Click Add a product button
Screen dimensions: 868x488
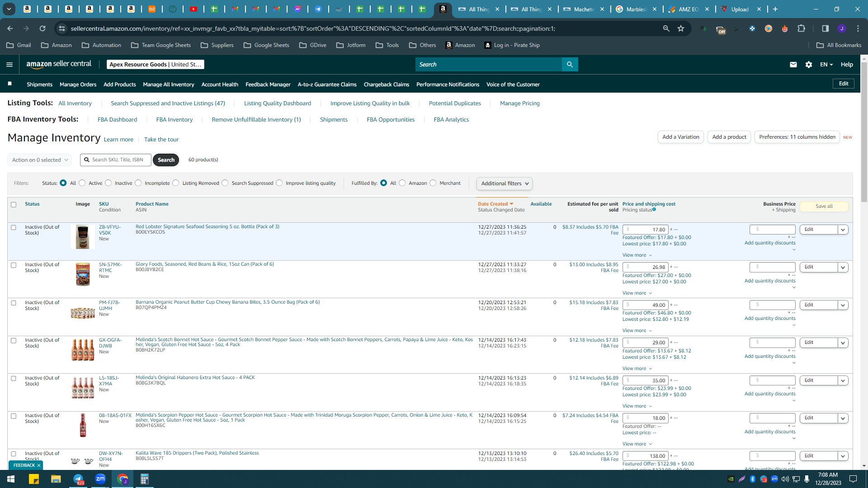pyautogui.click(x=729, y=137)
